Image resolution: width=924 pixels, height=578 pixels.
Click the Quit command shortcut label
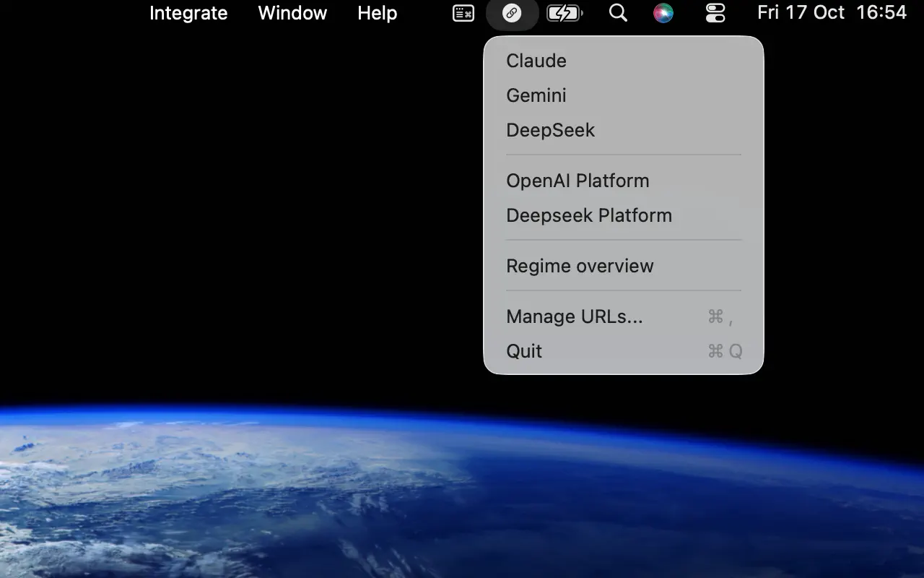pyautogui.click(x=723, y=351)
